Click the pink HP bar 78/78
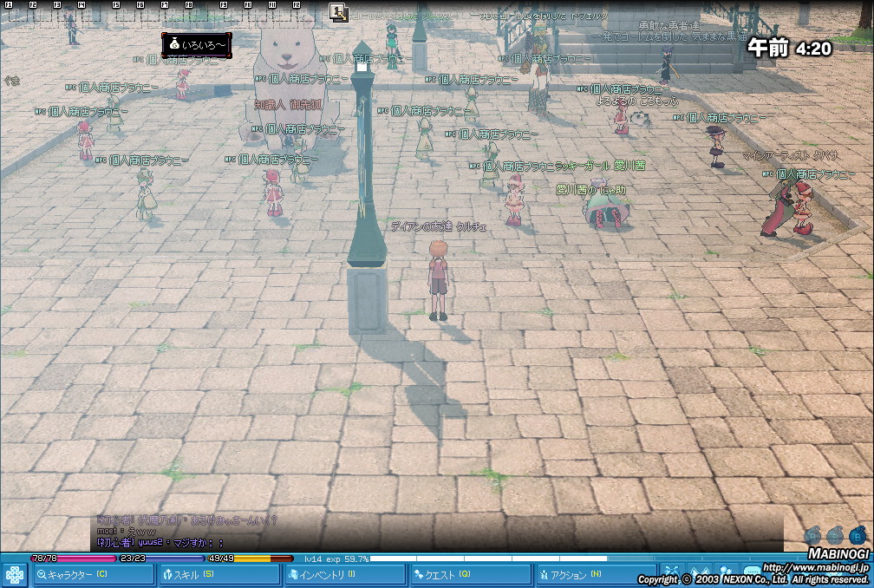Viewport: 874px width, 588px height. [73, 558]
